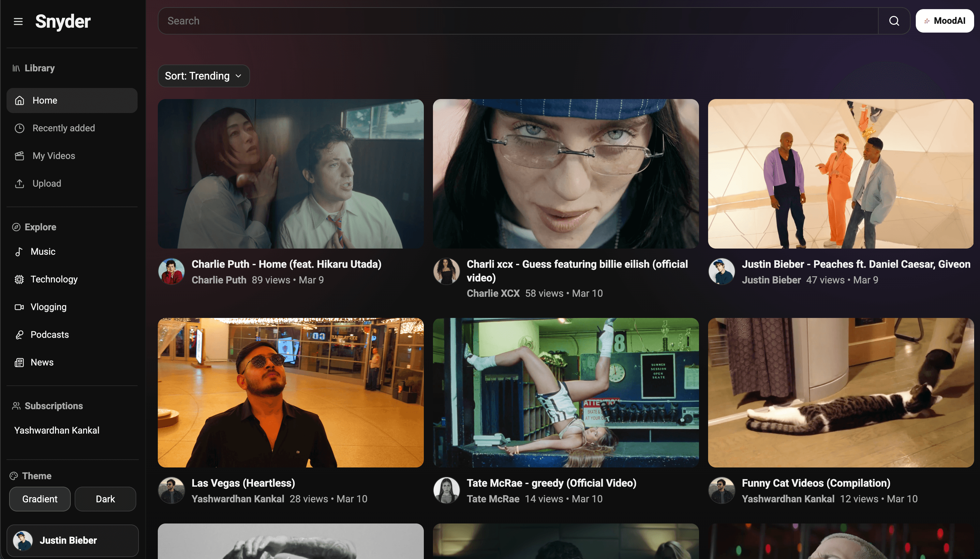Image resolution: width=980 pixels, height=559 pixels.
Task: Play the Tate McRae greedy thumbnail
Action: (x=566, y=393)
